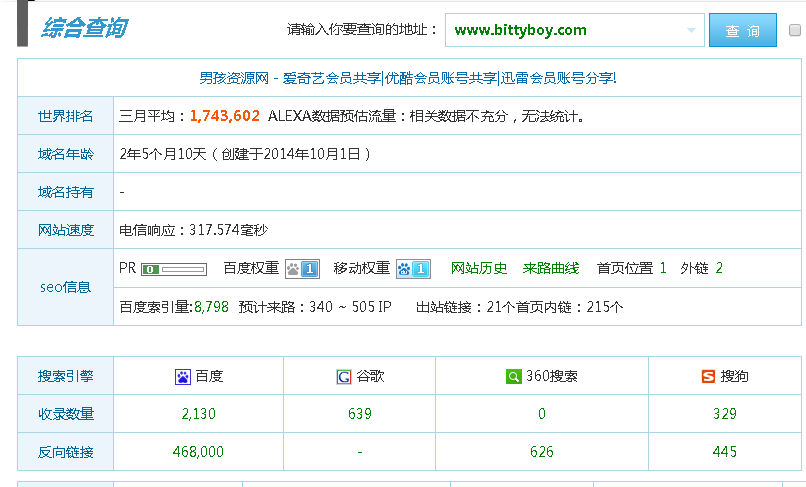806x487 pixels.
Task: Click Baidu backlinks value 468,000
Action: coord(198,452)
